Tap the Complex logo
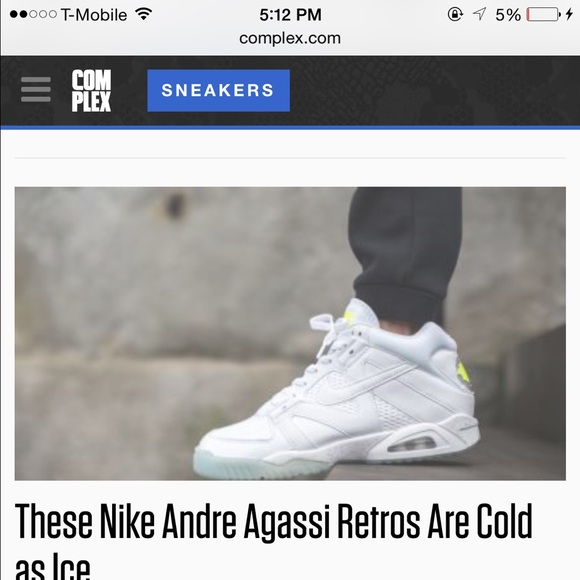Screen dimensions: 580x580 click(x=91, y=91)
